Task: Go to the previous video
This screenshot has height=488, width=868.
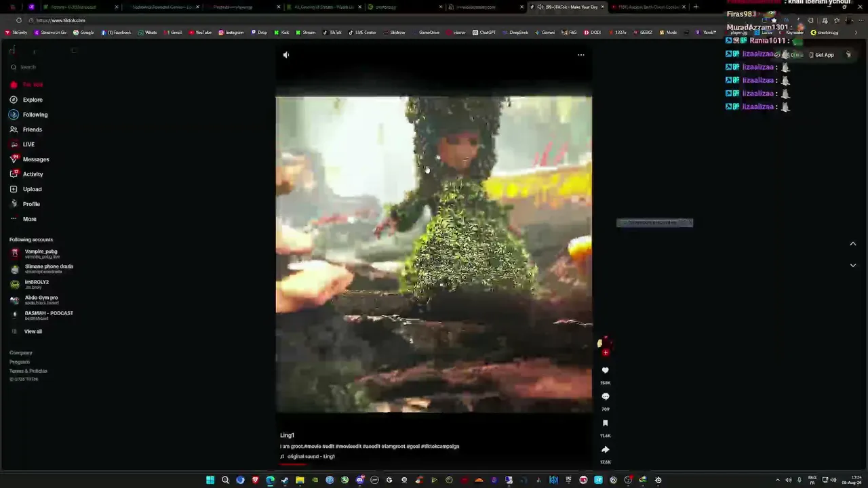Action: coord(853,244)
